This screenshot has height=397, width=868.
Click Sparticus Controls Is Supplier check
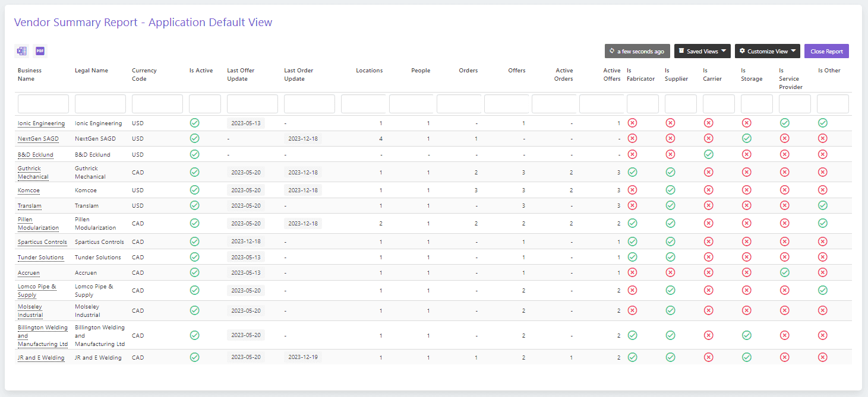click(x=670, y=242)
